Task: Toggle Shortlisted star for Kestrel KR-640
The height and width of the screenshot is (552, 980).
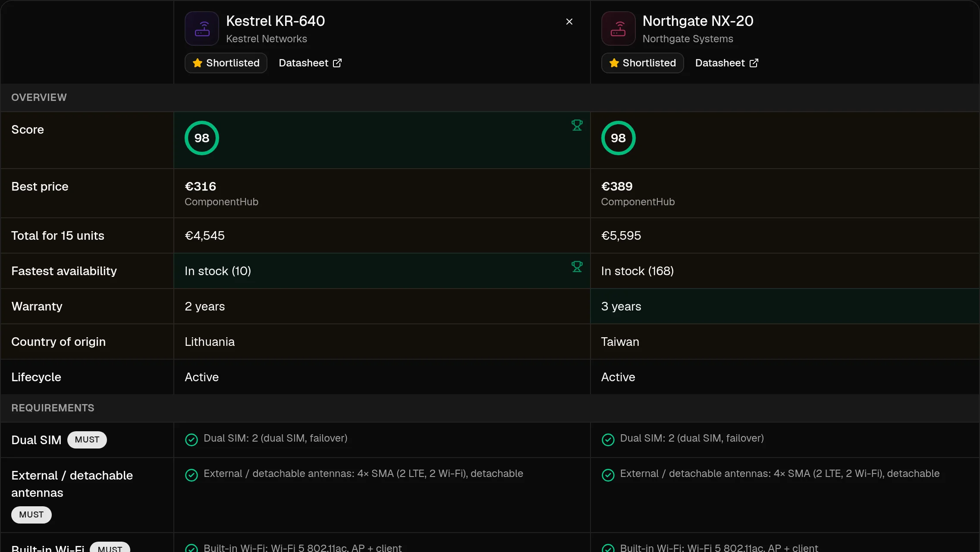Action: point(226,63)
